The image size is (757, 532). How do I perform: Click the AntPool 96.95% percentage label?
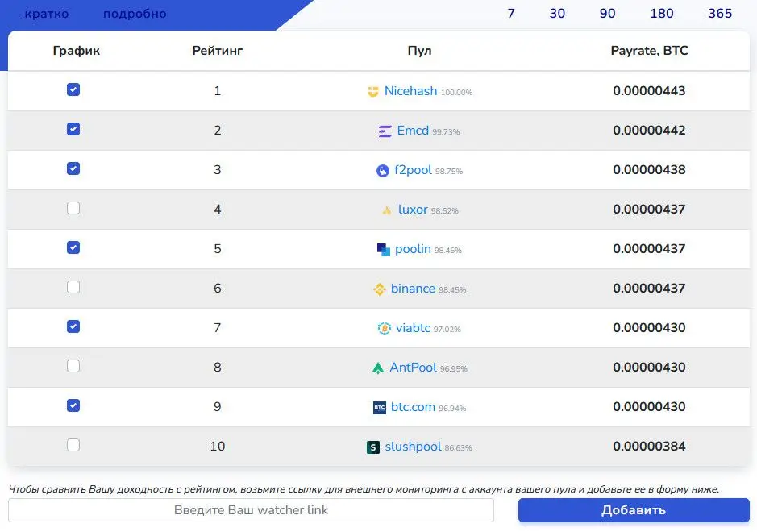(x=454, y=369)
